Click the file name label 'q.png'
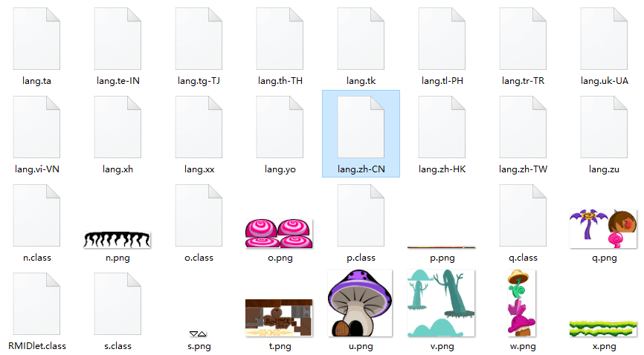This screenshot has width=644, height=355. pos(604,258)
